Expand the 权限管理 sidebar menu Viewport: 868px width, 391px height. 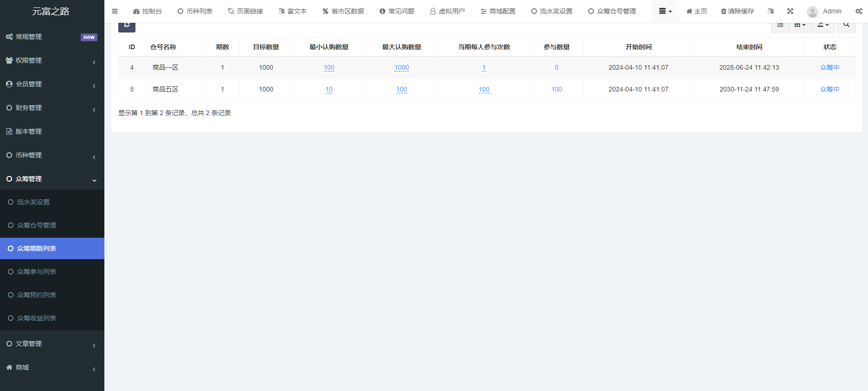coord(52,60)
